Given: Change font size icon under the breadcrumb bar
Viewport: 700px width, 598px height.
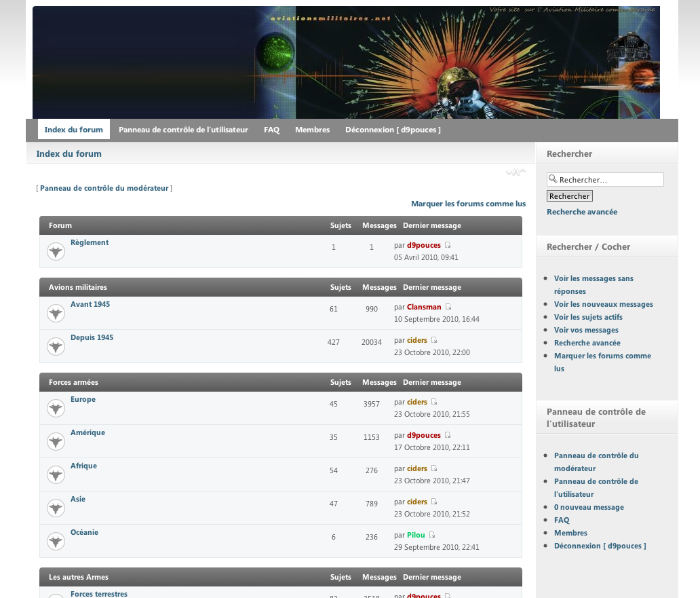Looking at the screenshot, I should click(516, 172).
